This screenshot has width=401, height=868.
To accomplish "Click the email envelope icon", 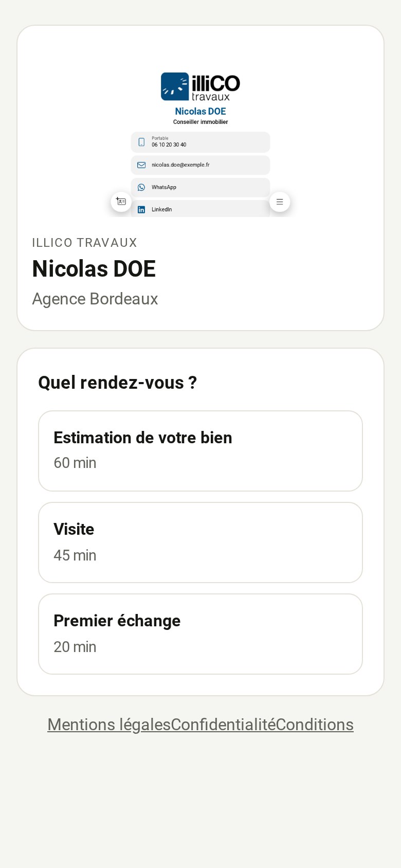I will pos(141,165).
